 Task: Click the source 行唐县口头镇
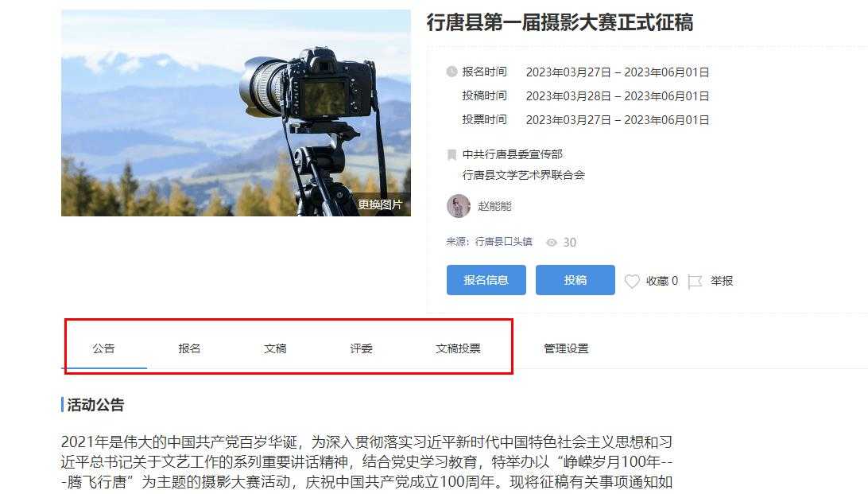coord(504,242)
